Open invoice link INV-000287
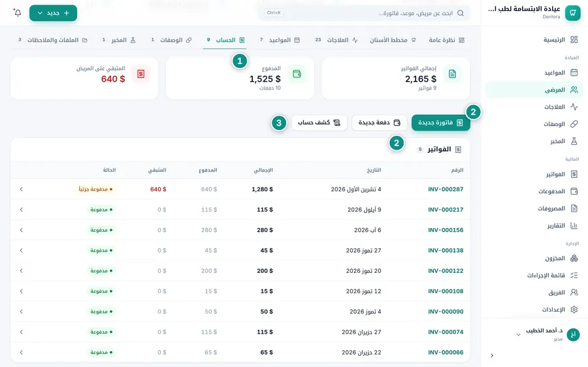 [446, 189]
